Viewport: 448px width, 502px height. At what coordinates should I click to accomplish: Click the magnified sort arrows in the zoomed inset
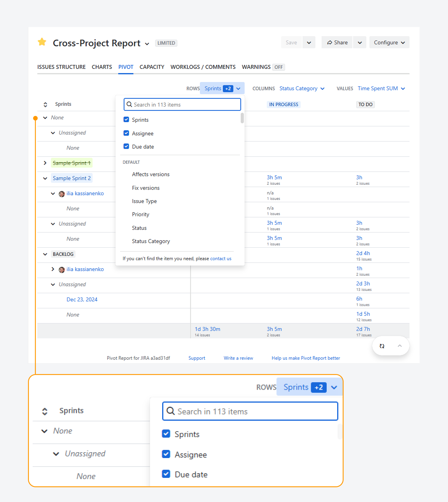(x=45, y=411)
